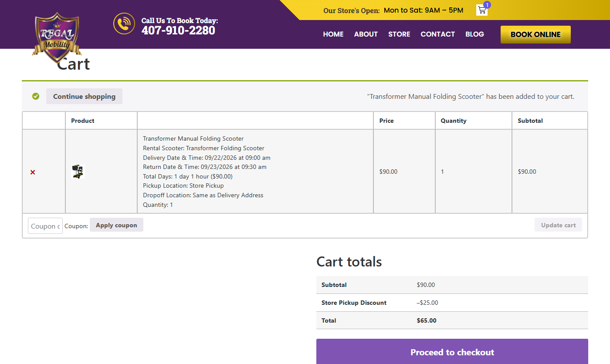Click the Cart totals heading

click(349, 262)
